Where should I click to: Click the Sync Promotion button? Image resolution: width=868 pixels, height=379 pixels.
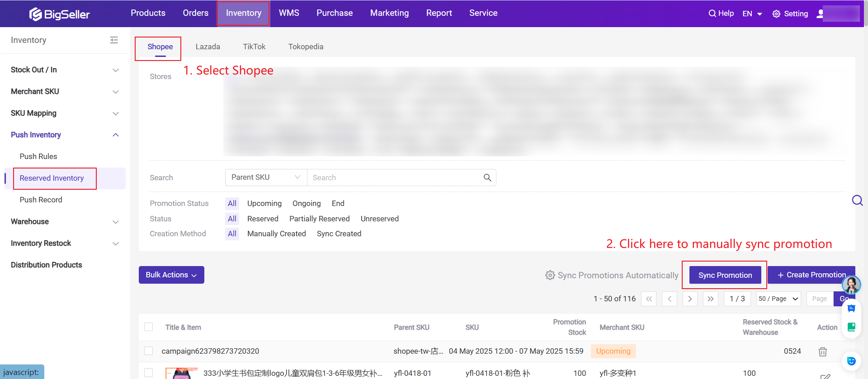coord(725,275)
